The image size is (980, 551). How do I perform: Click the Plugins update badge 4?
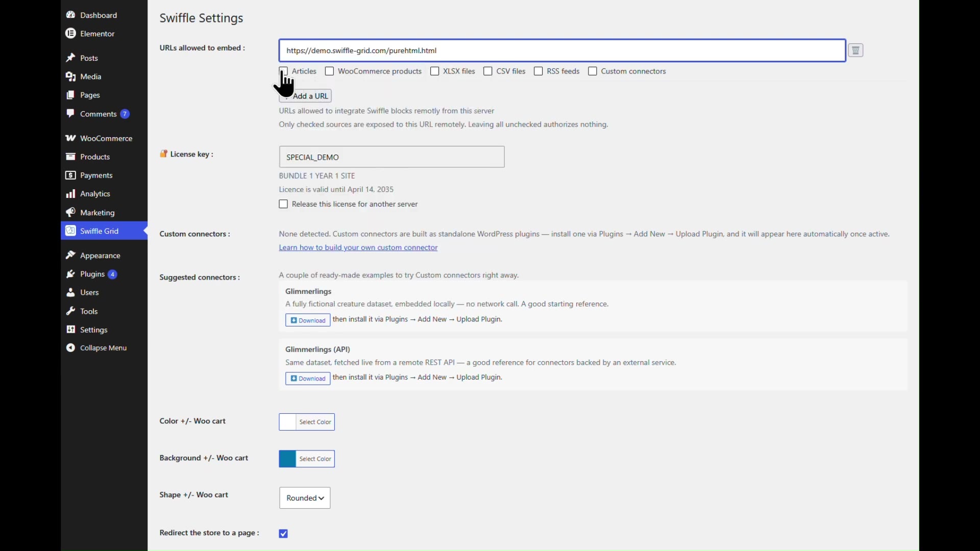click(113, 274)
